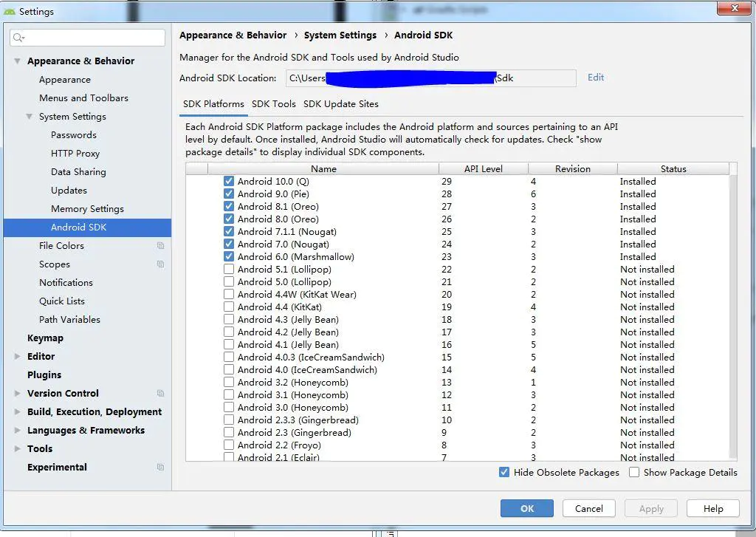Check Android 5.1 (Lollipop) platform
Screen dimensions: 756x537
click(229, 269)
